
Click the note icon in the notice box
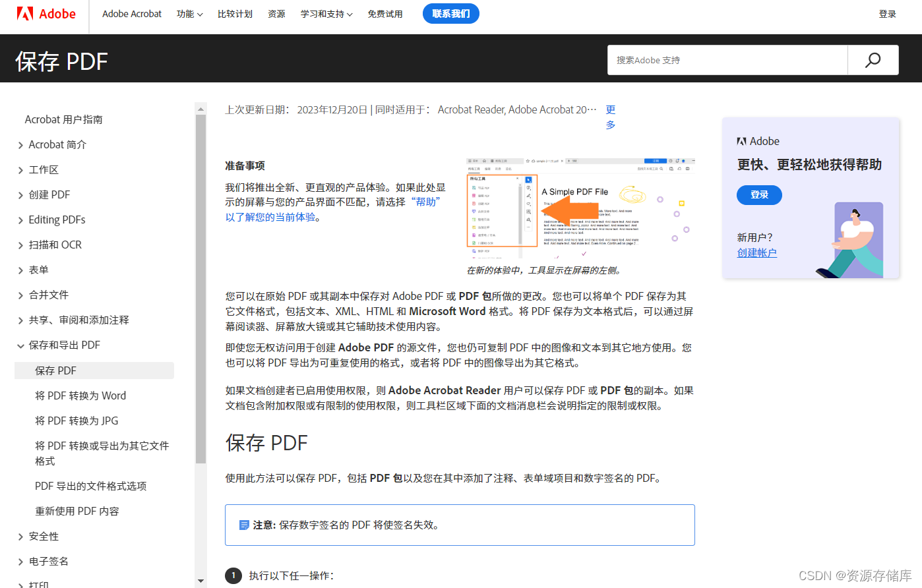(245, 525)
